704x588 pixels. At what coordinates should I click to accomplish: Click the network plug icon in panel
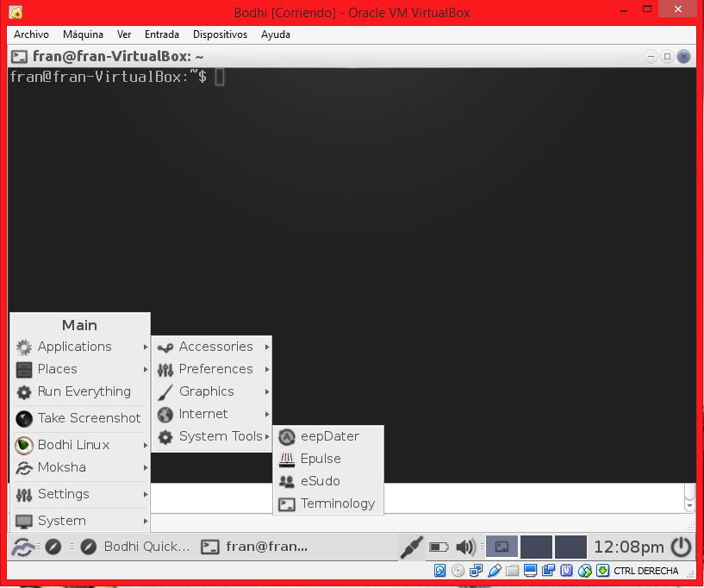(x=411, y=547)
